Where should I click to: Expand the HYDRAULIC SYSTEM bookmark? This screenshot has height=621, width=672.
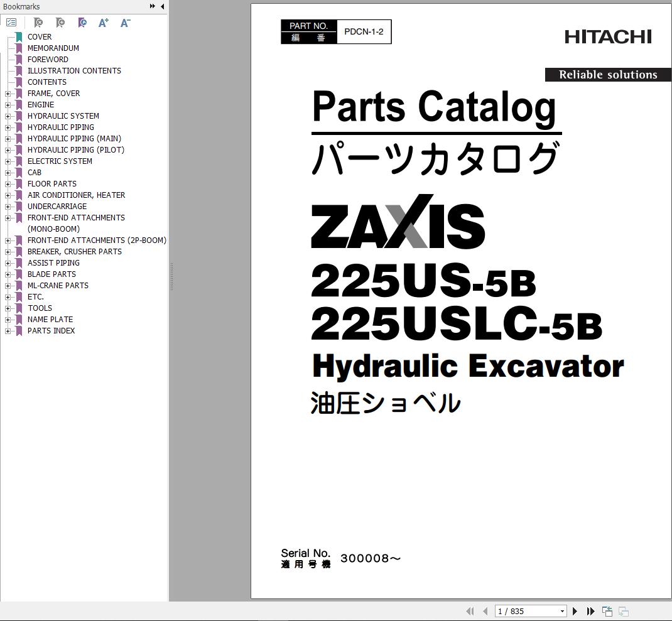point(6,116)
